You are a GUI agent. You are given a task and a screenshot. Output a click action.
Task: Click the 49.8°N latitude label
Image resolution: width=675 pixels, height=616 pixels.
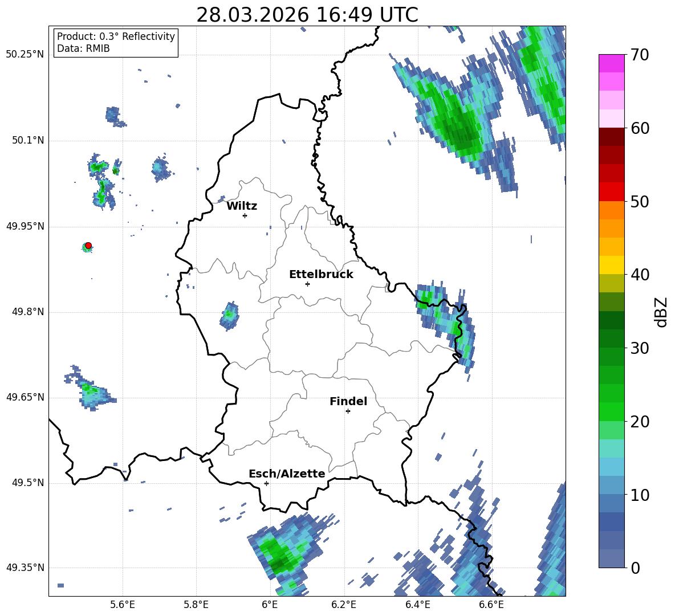28,312
